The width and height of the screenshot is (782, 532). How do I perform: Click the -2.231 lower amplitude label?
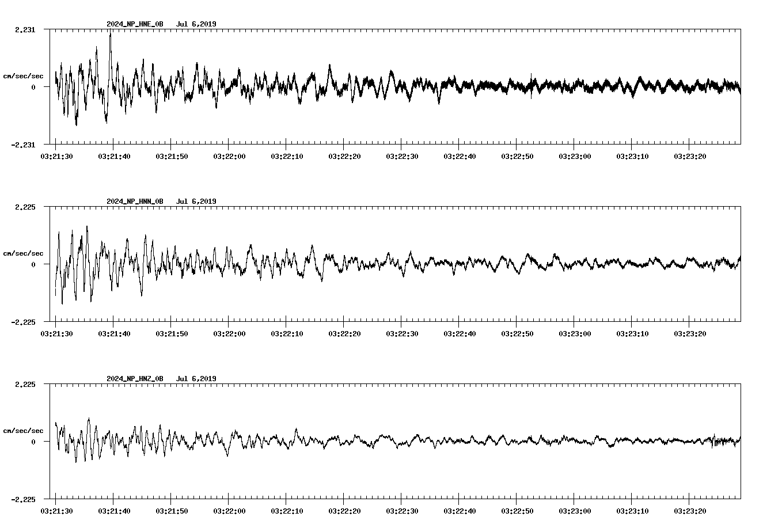pyautogui.click(x=24, y=145)
